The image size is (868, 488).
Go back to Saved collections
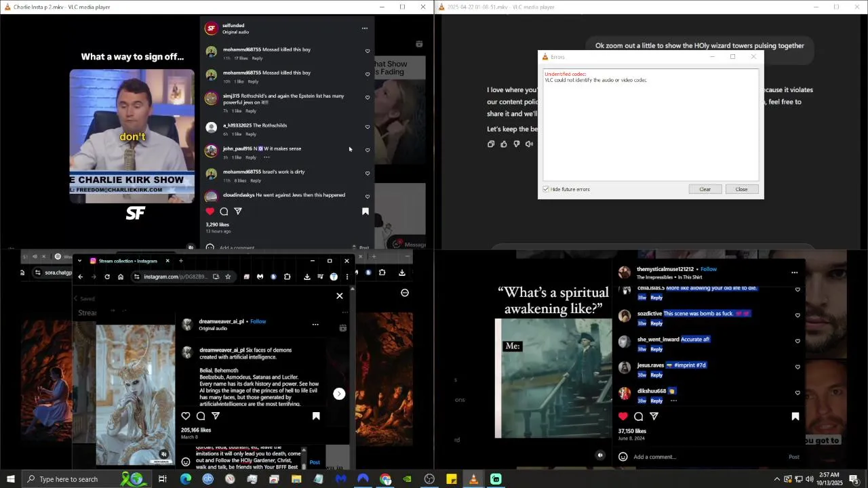[84, 298]
